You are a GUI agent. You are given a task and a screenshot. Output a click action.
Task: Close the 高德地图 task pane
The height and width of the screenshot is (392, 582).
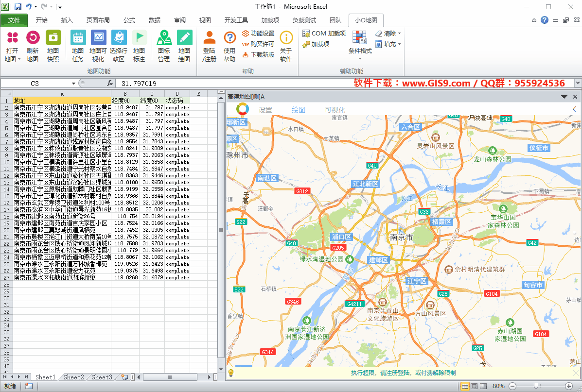(575, 97)
